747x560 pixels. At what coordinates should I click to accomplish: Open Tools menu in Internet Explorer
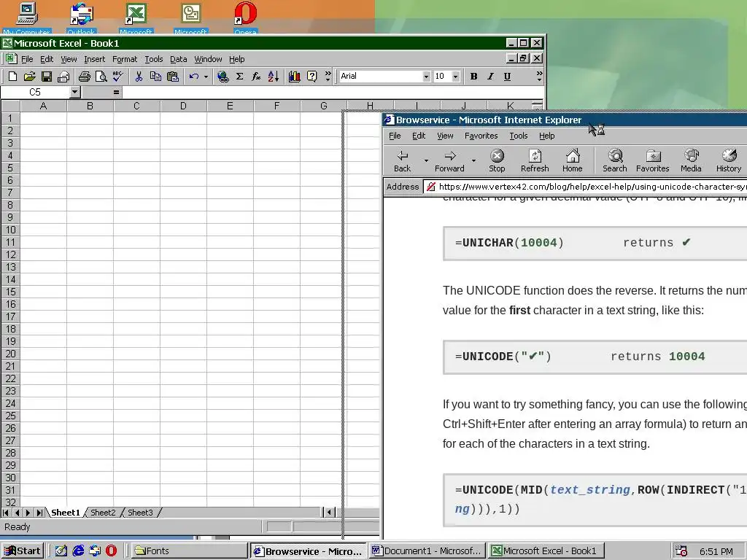pyautogui.click(x=519, y=136)
